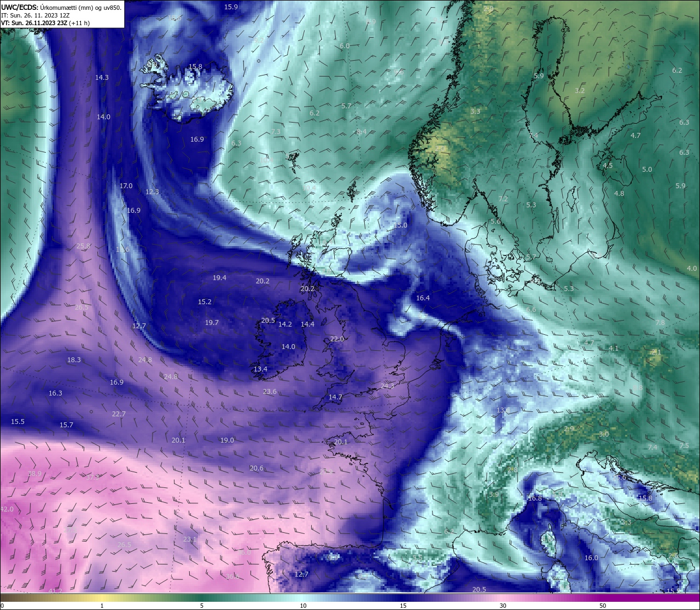
Task: Select the 'IT: Sun. 26. 11. 2023 12Z' line
Action: 36,15
